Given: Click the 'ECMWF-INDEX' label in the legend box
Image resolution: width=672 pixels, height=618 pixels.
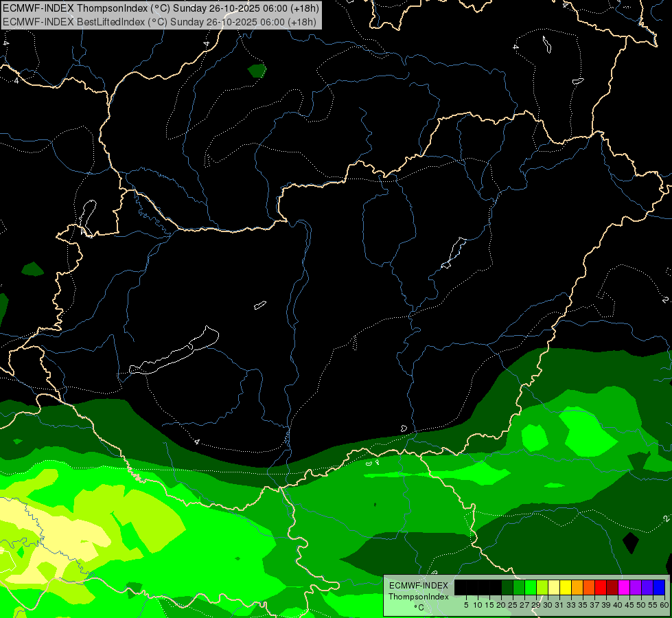Looking at the screenshot, I should [419, 586].
